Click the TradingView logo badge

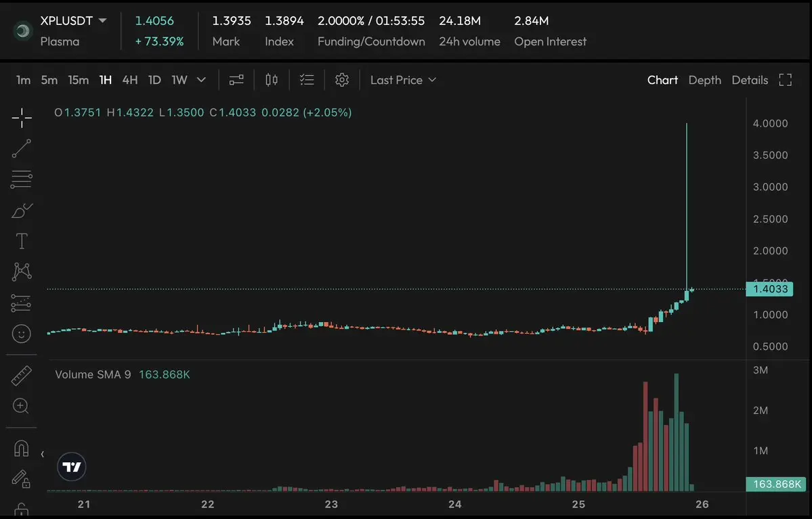[72, 467]
